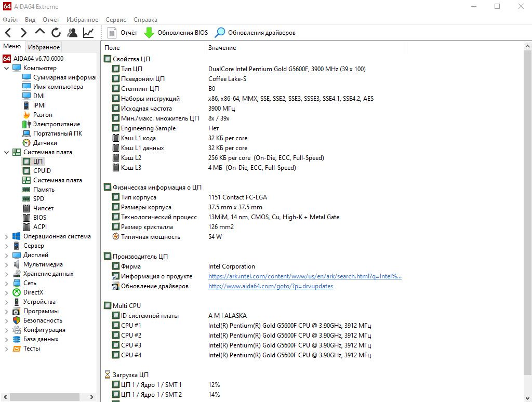Open the aida64.com driver updates link
Screen dimensions: 532x402
[270, 286]
